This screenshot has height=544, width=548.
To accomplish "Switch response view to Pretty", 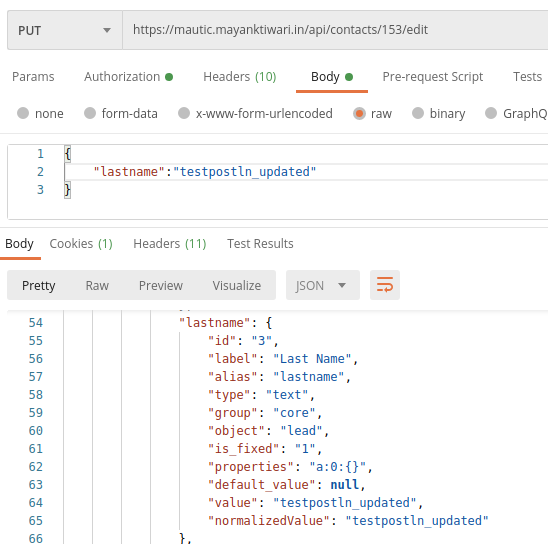I will tap(38, 285).
